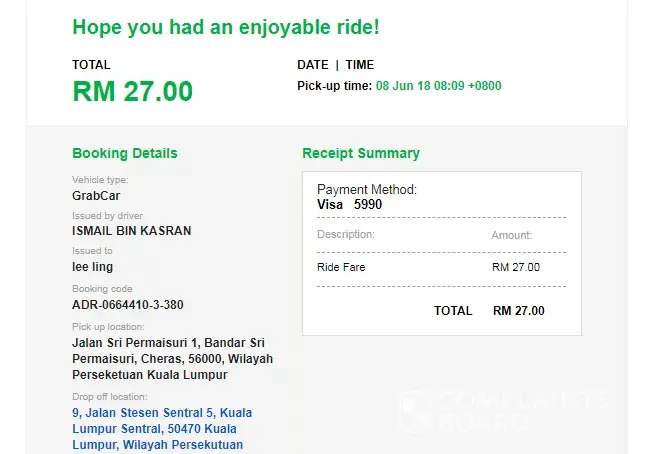Click the pick-up time value in green
Image resolution: width=659 pixels, height=454 pixels.
point(438,86)
